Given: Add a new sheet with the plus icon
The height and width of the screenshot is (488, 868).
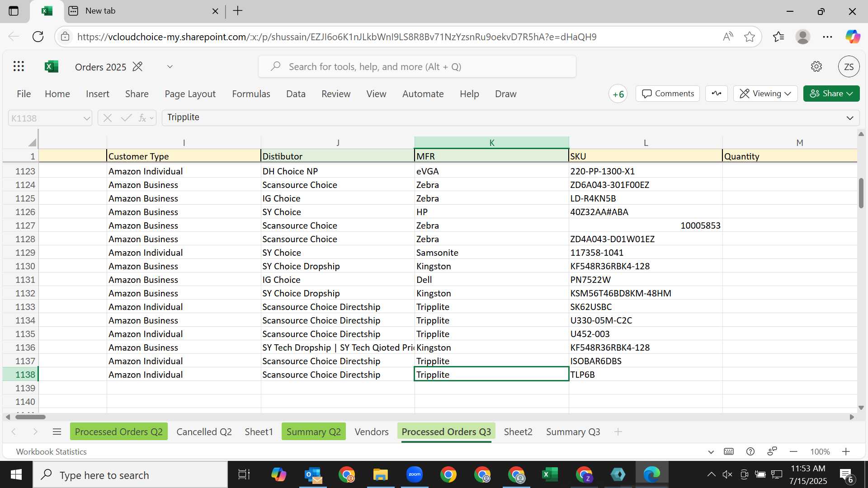Looking at the screenshot, I should point(618,432).
